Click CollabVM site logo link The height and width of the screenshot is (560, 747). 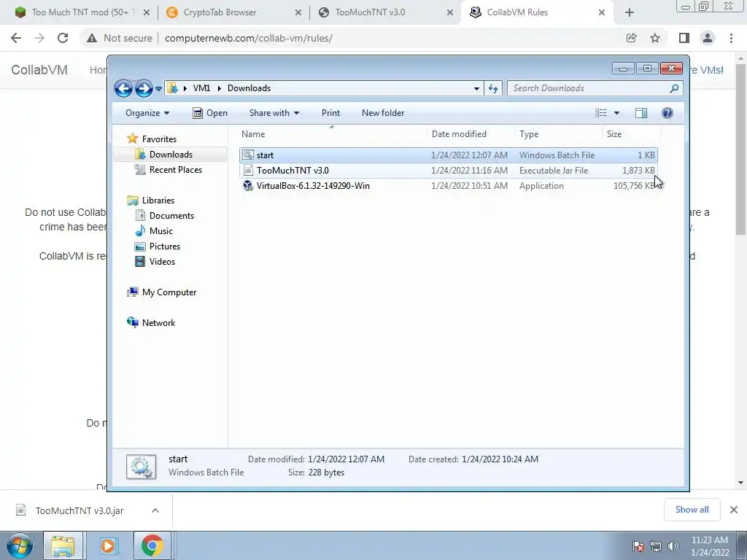pyautogui.click(x=39, y=70)
